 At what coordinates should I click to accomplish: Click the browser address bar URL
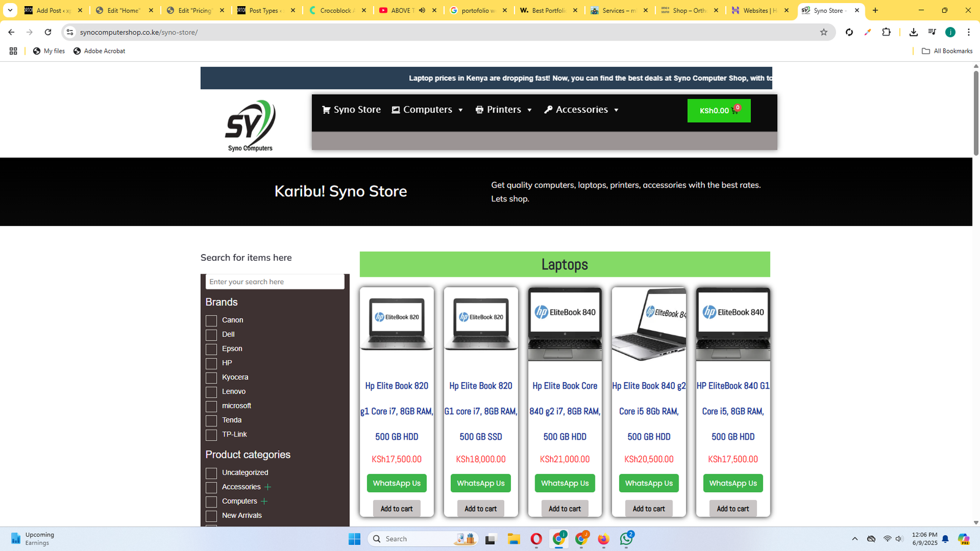(138, 32)
